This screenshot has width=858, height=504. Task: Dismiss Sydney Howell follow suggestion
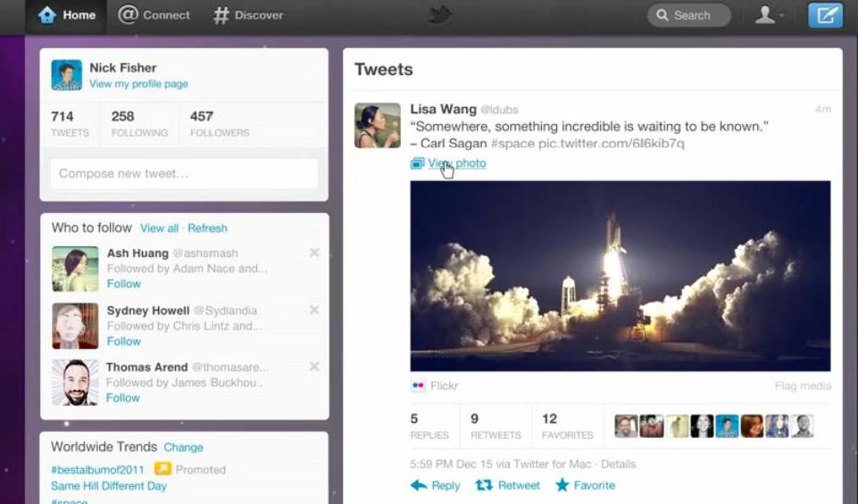[x=314, y=310]
